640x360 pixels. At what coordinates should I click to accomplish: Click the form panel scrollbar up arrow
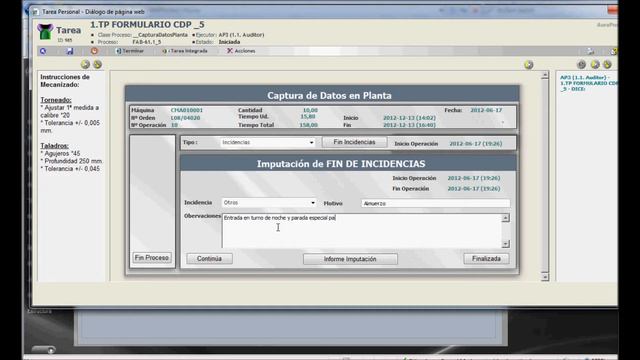click(x=544, y=76)
